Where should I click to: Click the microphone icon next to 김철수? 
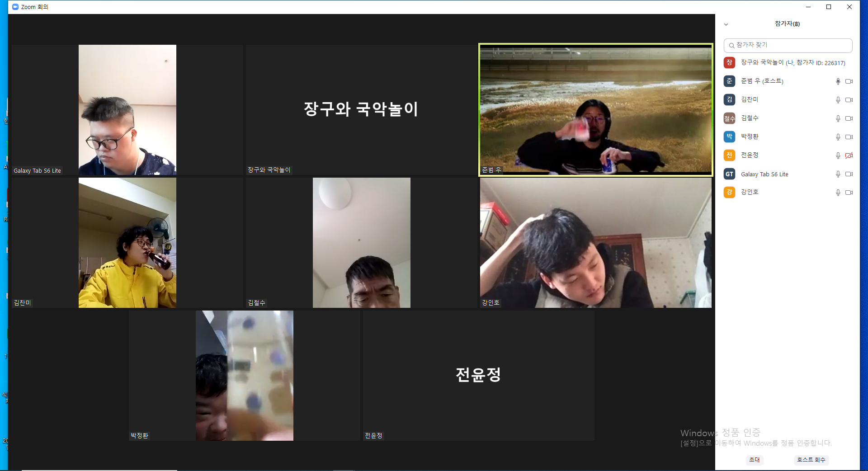point(838,118)
